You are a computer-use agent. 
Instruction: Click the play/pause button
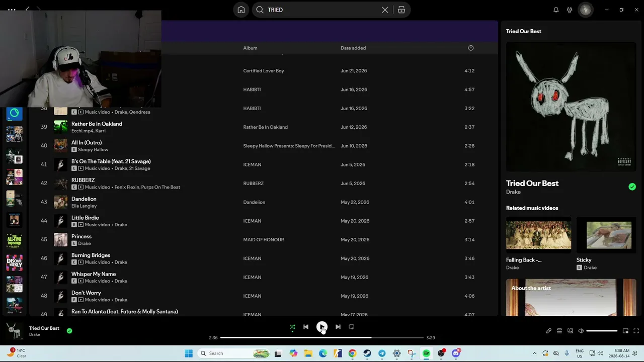(x=322, y=327)
